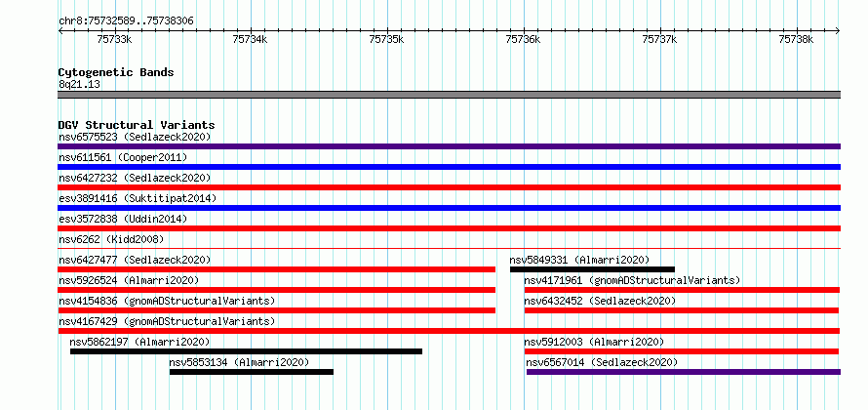
Task: Open nsv6567014 (Sedlazeck2020) label
Action: (x=603, y=362)
